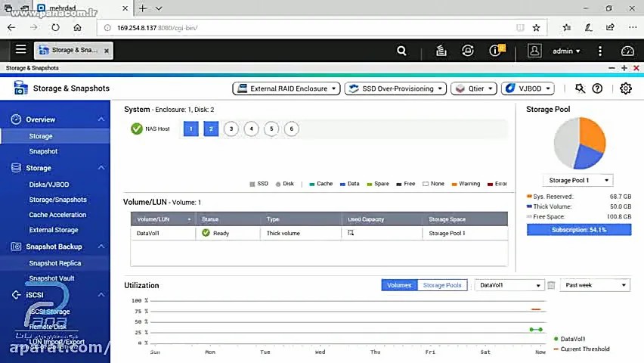Click the QTS search magnifier icon

point(401,51)
